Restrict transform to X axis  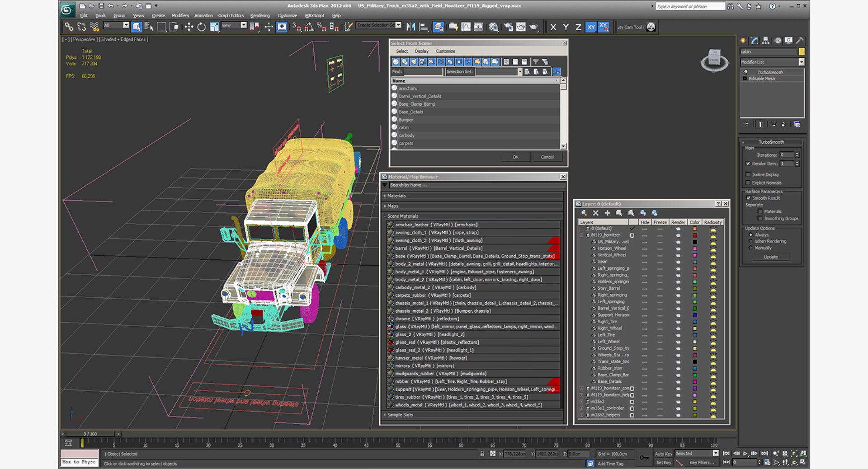coord(553,27)
